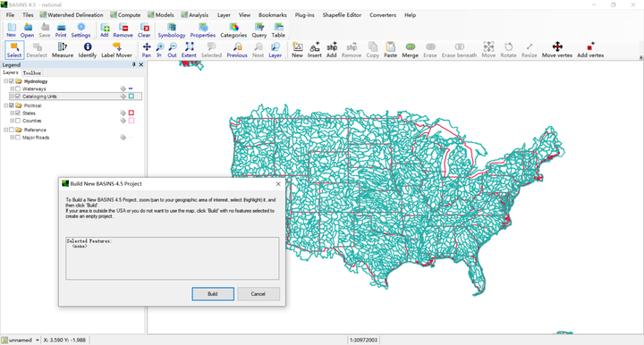This screenshot has width=644, height=345.
Task: Click the Build button
Action: (x=213, y=294)
